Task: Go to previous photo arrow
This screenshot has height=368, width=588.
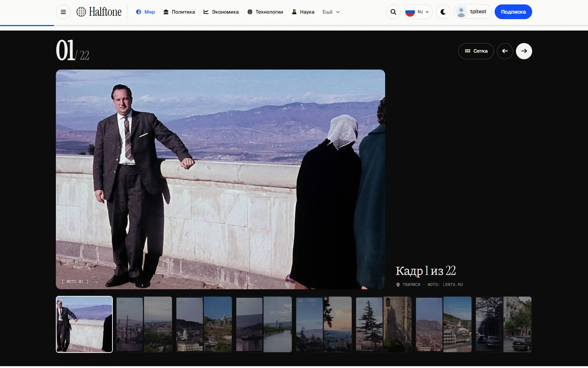Action: click(505, 51)
